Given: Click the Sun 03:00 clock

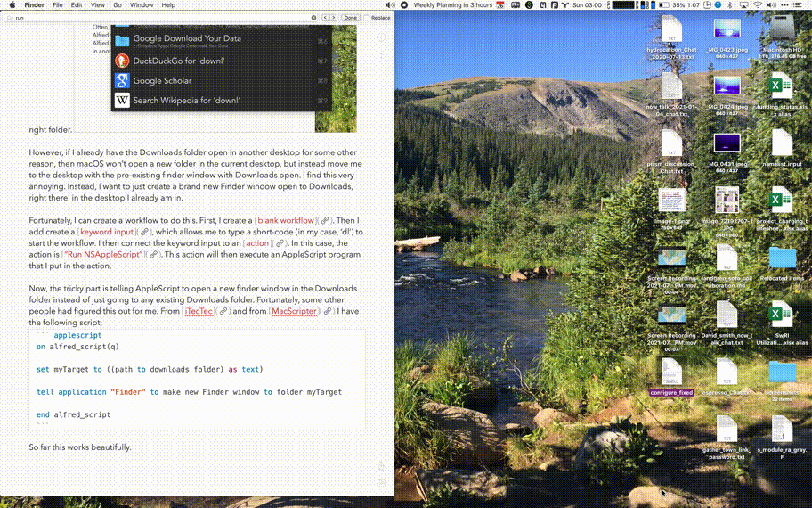Looking at the screenshot, I should click(x=587, y=4).
